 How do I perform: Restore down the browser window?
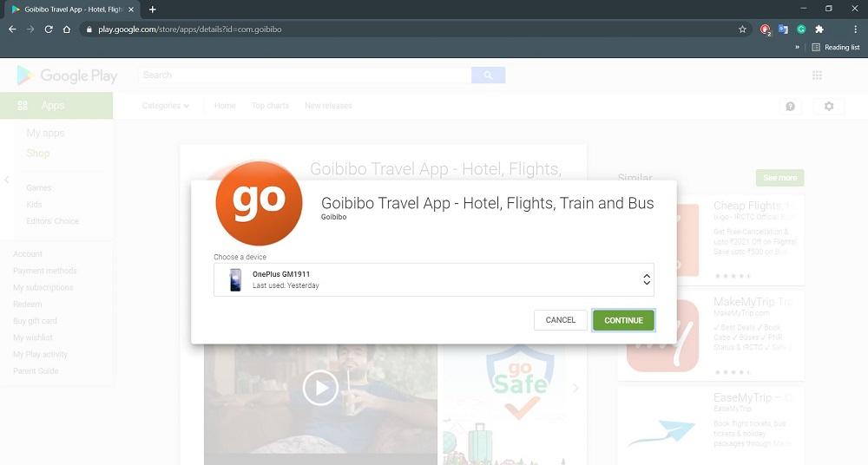pyautogui.click(x=828, y=9)
